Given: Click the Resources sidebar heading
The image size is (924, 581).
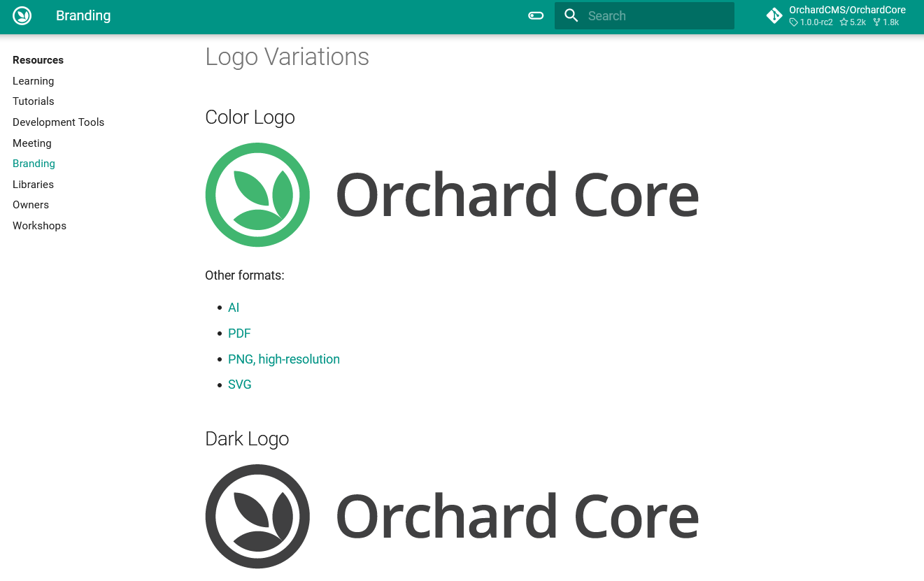Looking at the screenshot, I should coord(38,60).
